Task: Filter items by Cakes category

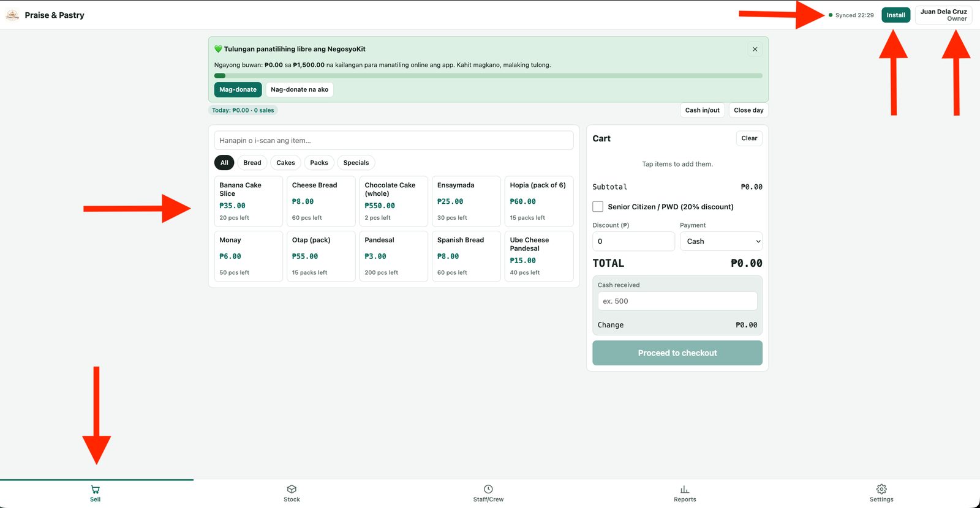Action: click(x=285, y=163)
